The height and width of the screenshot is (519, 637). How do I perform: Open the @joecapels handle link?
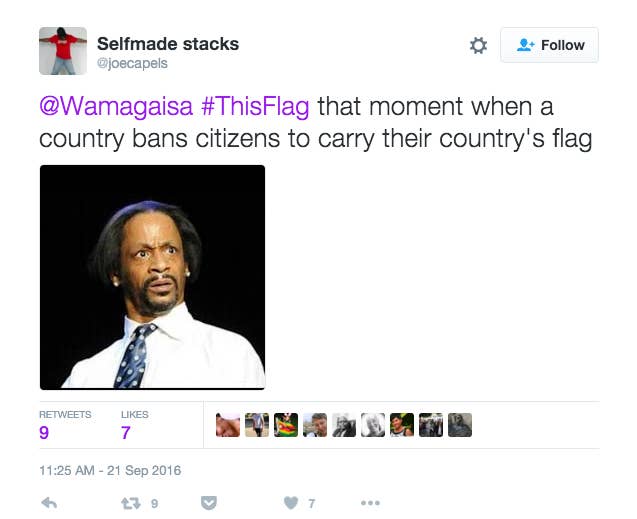click(x=132, y=63)
